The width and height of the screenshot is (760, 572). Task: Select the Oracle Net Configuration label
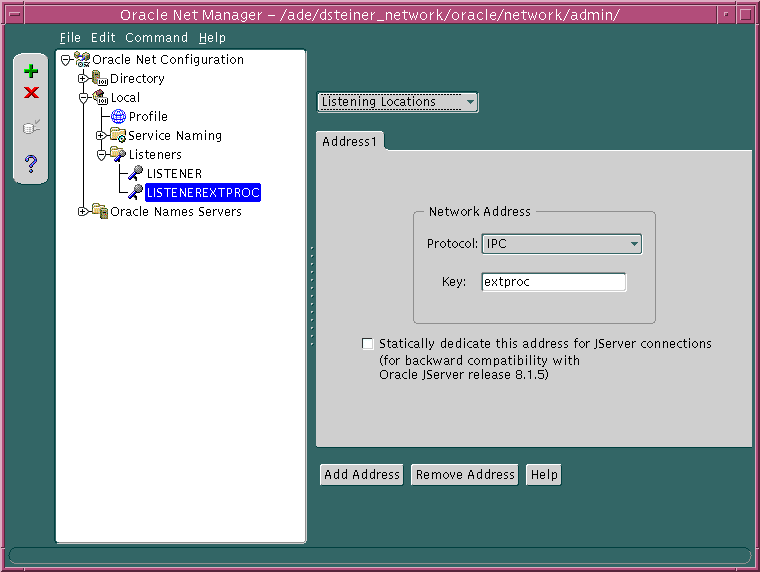tap(168, 60)
